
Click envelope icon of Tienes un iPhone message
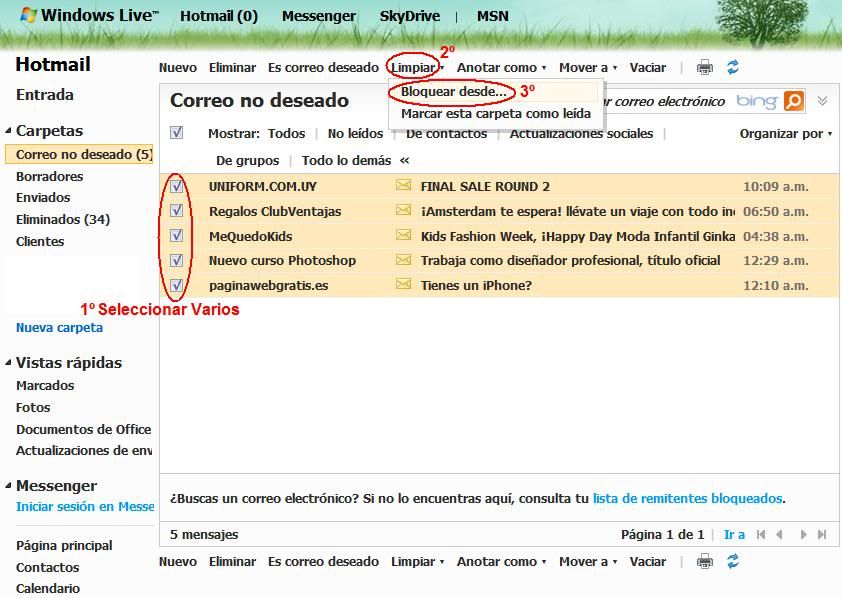403,285
